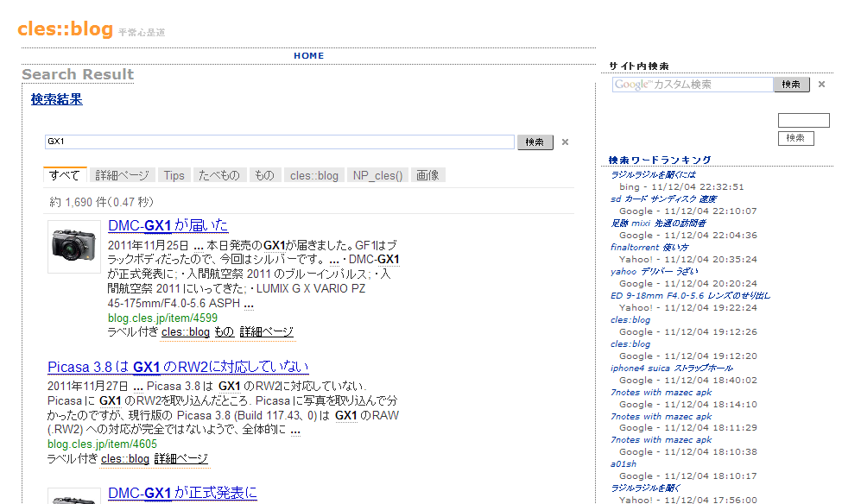This screenshot has height=504, width=842.
Task: Open ranking entry ED 9-18mm F4.0-5.6
Action: tap(691, 296)
